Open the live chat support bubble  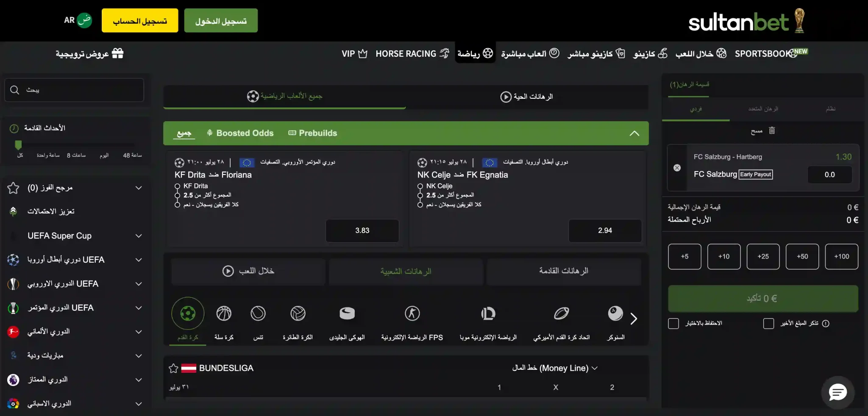pos(837,393)
